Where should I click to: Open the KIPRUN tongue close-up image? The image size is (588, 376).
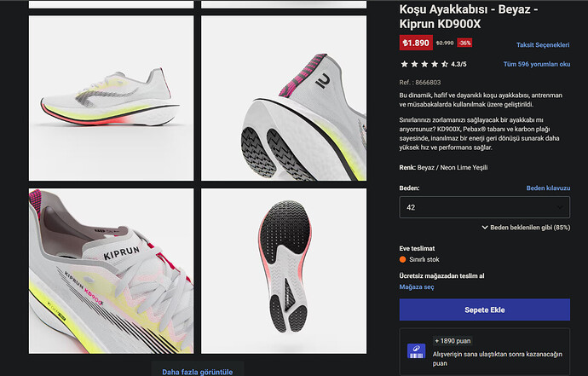pyautogui.click(x=112, y=271)
